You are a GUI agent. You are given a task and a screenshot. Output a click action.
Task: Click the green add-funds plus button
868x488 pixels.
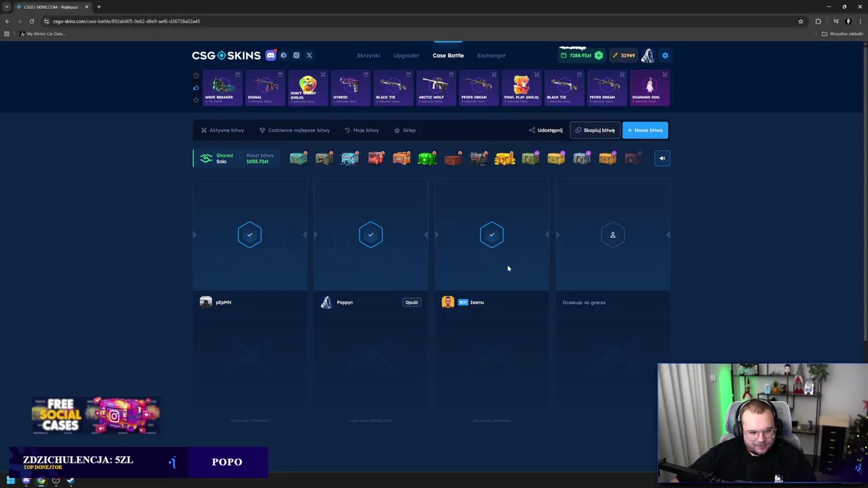(x=598, y=56)
